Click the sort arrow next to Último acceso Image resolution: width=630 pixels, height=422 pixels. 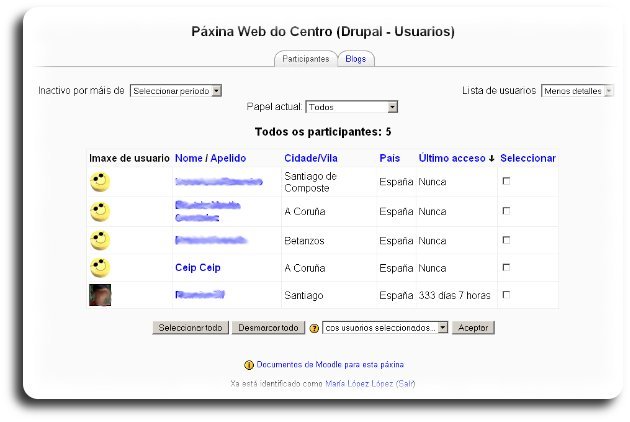491,159
